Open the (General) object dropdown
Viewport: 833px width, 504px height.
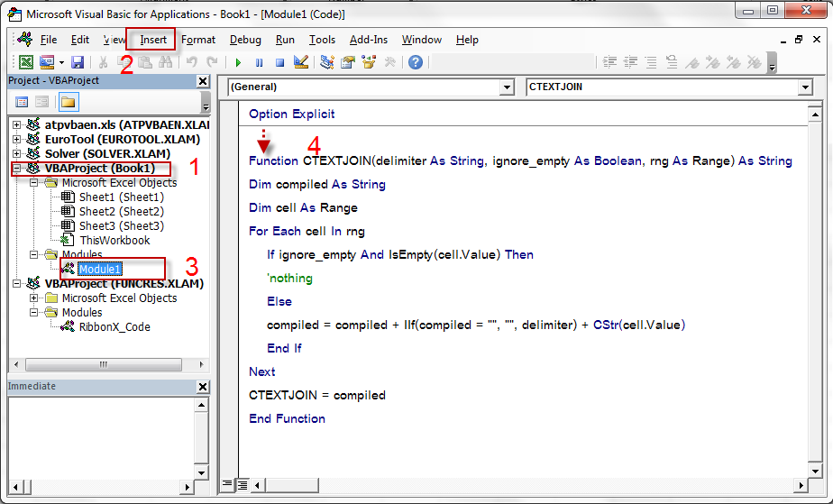pos(508,87)
